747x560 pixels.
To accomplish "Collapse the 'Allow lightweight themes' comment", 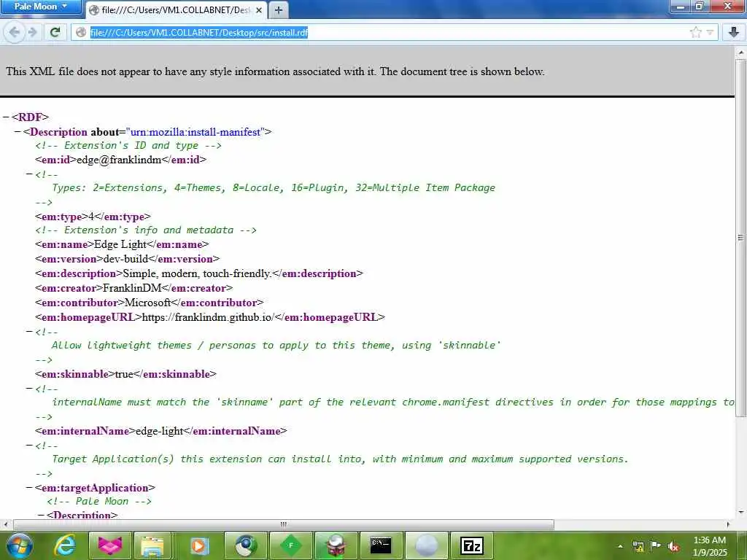I will click(29, 332).
